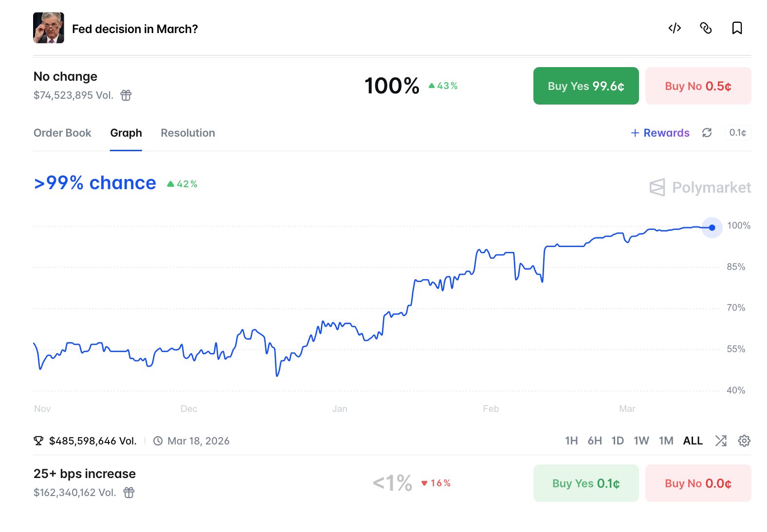
Task: Open chart settings gear icon
Action: (x=744, y=441)
